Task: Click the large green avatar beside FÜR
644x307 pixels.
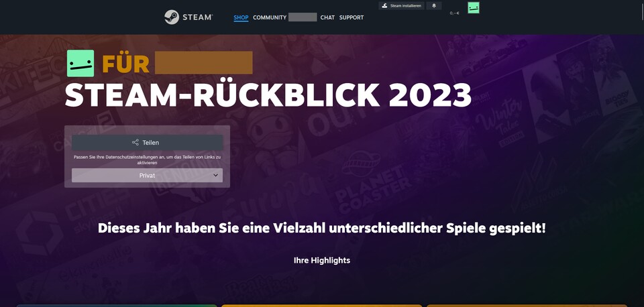Action: [x=80, y=63]
